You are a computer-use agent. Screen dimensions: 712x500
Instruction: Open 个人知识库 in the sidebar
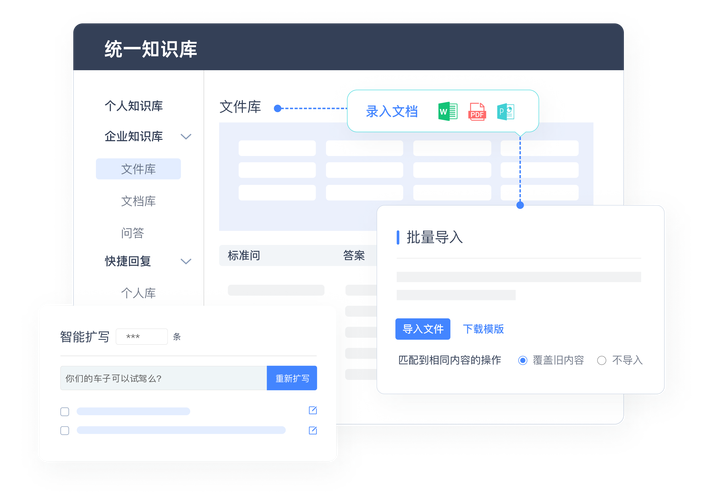click(x=134, y=106)
